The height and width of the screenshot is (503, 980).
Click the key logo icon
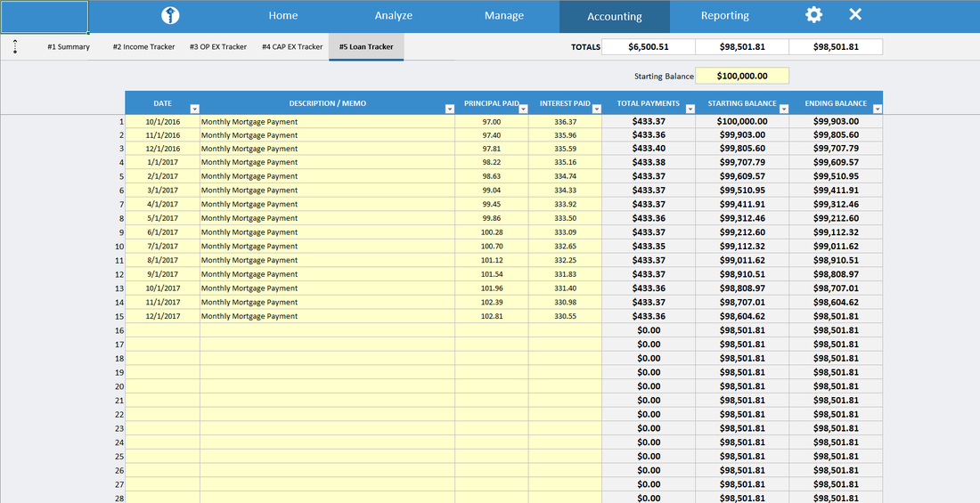point(170,16)
